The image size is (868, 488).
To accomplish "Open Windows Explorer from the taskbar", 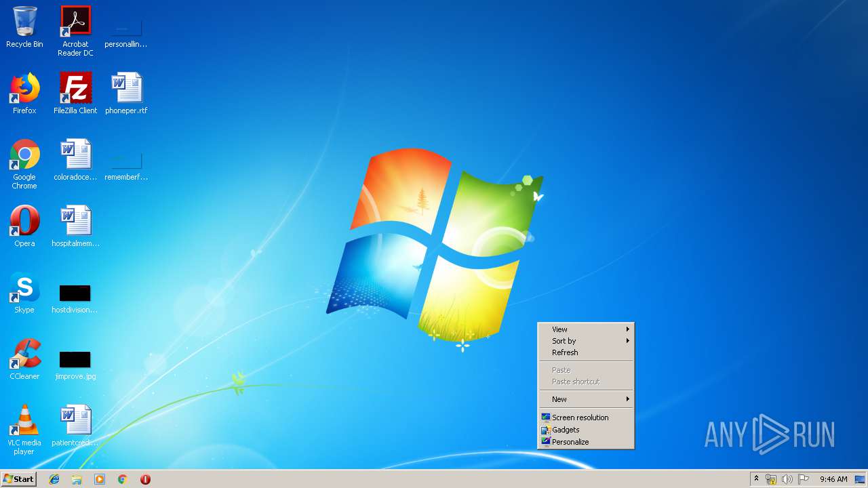I will click(77, 479).
